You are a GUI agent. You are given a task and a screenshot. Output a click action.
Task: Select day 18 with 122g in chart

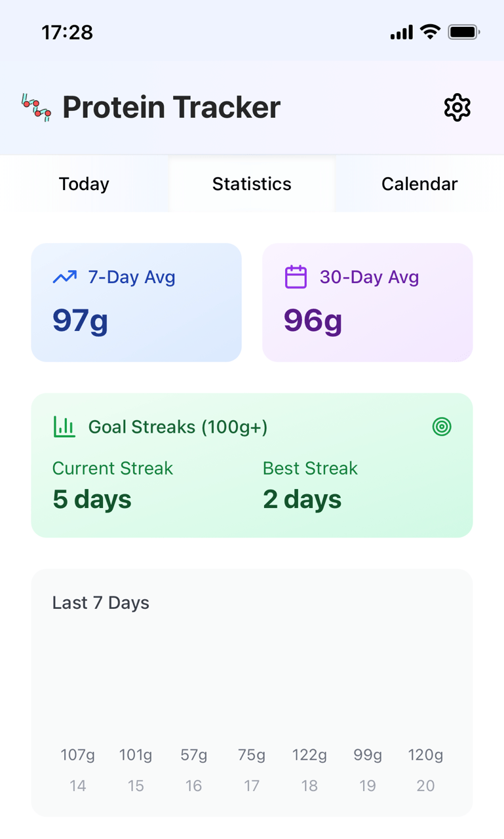[309, 770]
